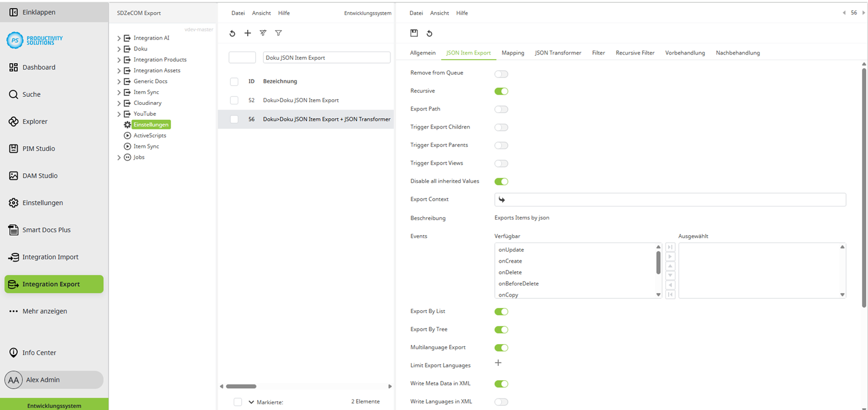Open the Ansicht menu in the right panel
This screenshot has width=868, height=410.
pos(439,13)
